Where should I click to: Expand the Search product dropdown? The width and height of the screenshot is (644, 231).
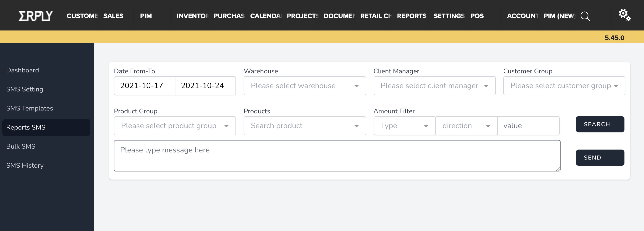point(305,126)
